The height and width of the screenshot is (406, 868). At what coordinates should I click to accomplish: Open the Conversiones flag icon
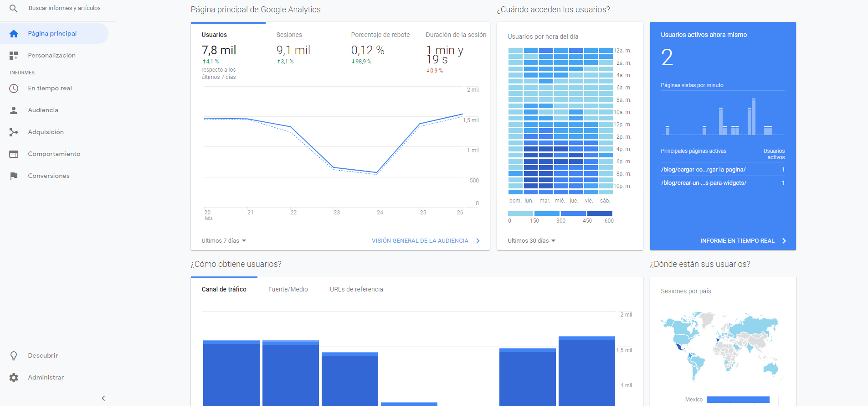pos(14,176)
